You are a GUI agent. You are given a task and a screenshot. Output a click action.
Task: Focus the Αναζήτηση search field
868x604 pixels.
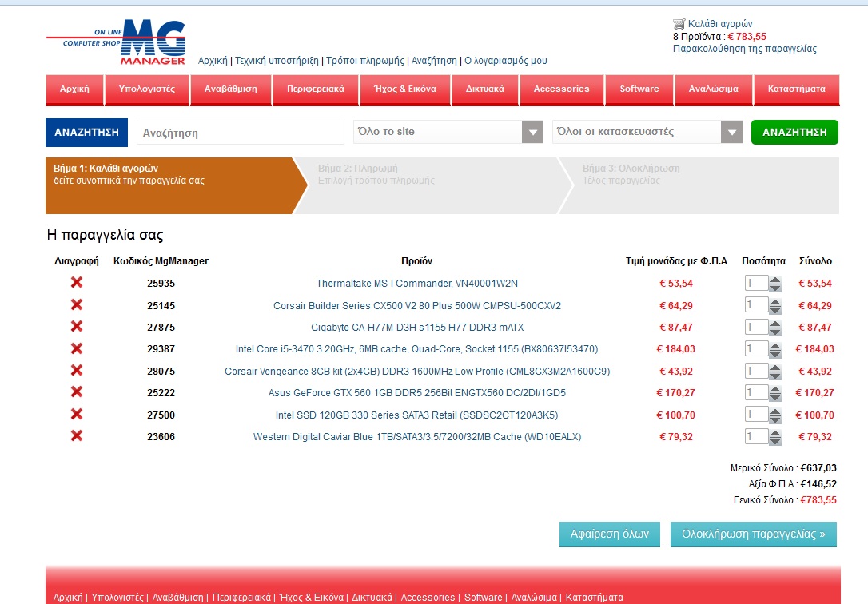[x=241, y=133]
